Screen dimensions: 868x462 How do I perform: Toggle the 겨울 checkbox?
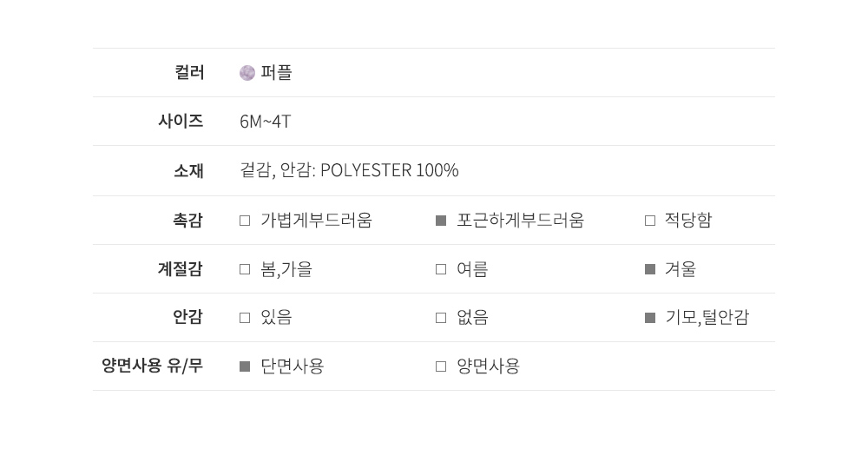click(x=650, y=269)
